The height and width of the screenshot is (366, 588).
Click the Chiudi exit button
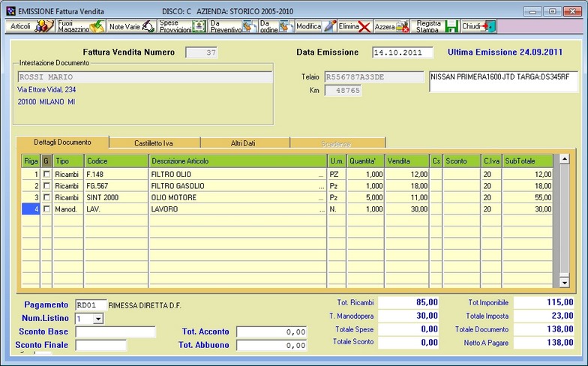tap(478, 27)
